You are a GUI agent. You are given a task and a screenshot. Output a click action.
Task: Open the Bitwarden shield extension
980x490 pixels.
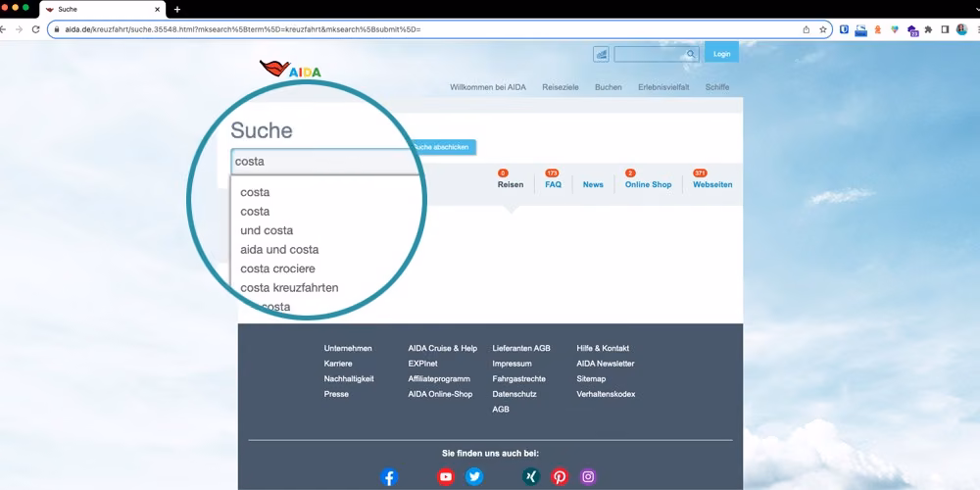tap(845, 29)
